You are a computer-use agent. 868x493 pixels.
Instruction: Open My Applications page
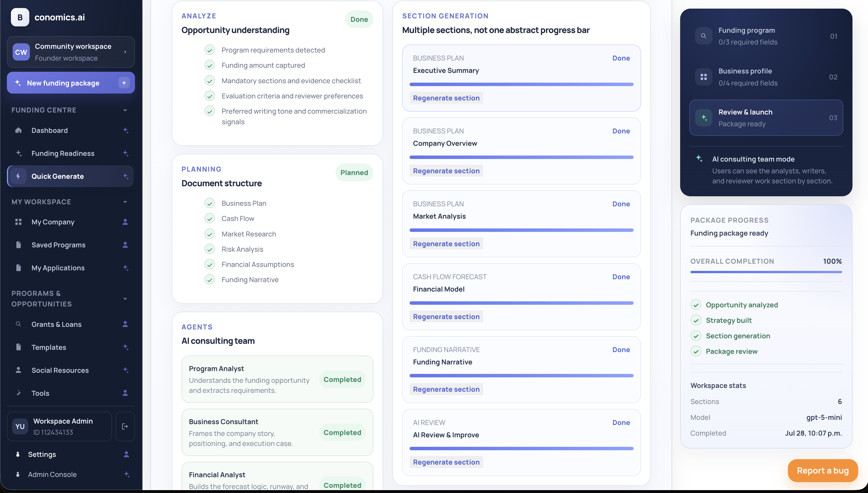pyautogui.click(x=70, y=268)
